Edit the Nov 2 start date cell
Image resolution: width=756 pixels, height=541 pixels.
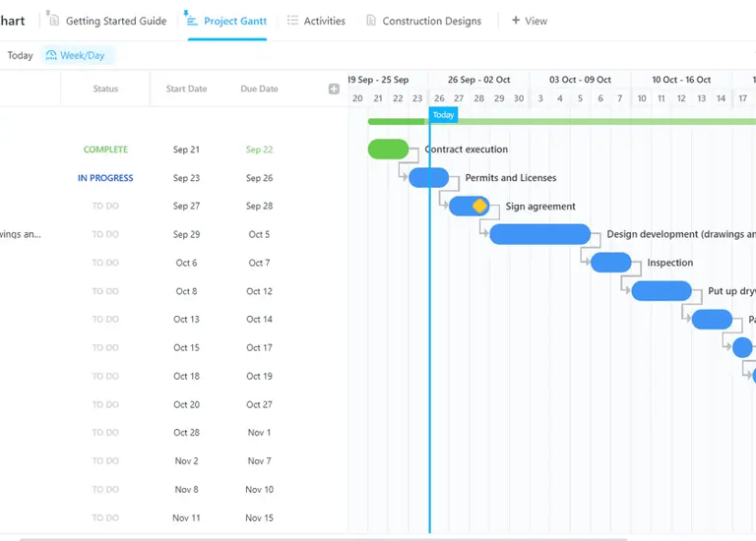tap(187, 461)
